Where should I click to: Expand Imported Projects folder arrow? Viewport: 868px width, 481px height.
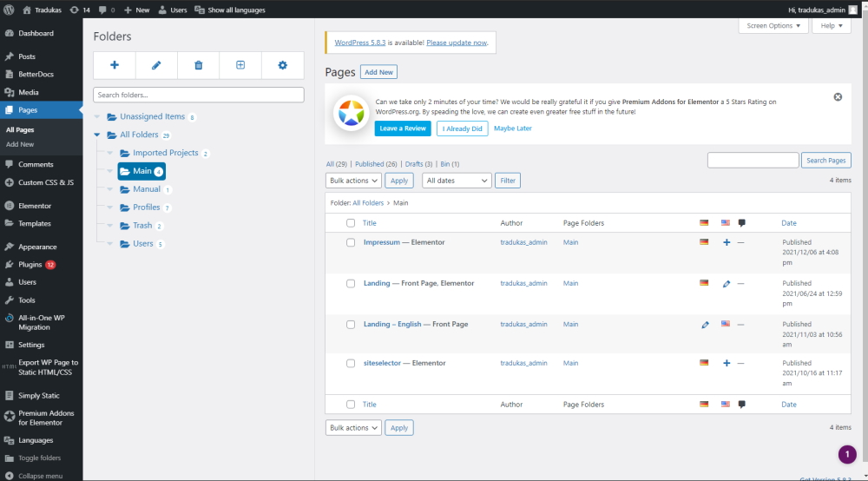pos(110,154)
